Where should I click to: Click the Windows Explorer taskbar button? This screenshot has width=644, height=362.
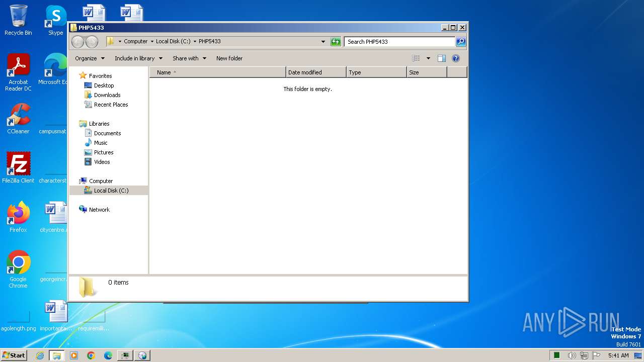pos(57,355)
